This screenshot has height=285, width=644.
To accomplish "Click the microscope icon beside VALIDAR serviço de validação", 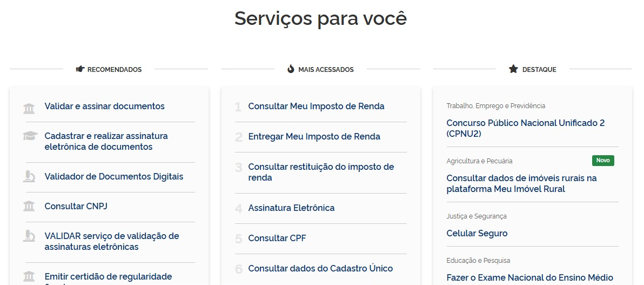I will pyautogui.click(x=29, y=236).
